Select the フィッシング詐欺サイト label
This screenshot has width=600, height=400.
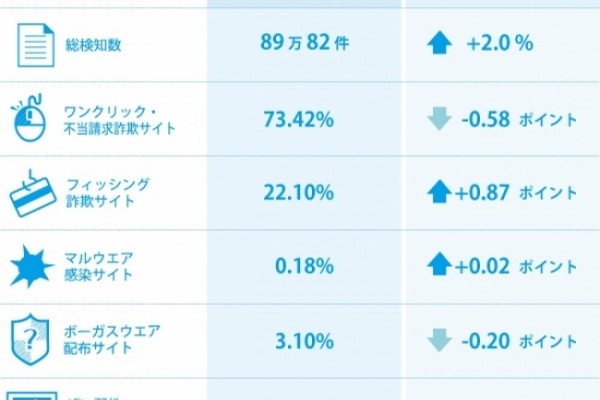click(108, 193)
